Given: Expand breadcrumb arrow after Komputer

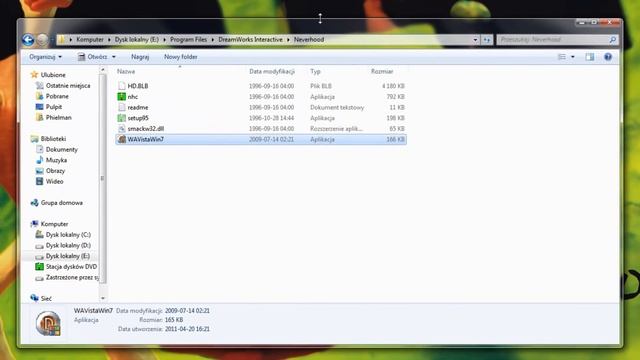Looking at the screenshot, I should coord(109,40).
